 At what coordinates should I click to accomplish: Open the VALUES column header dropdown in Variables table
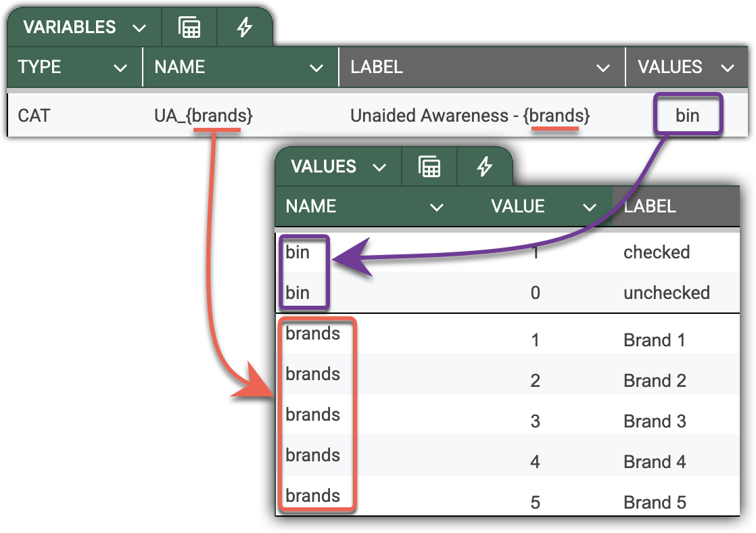[x=728, y=68]
